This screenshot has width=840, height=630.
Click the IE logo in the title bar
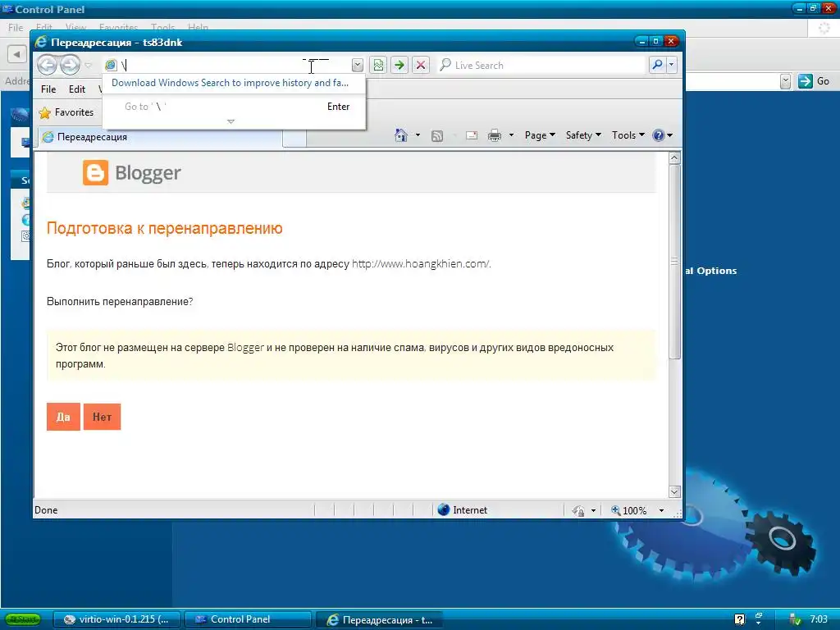pyautogui.click(x=41, y=42)
